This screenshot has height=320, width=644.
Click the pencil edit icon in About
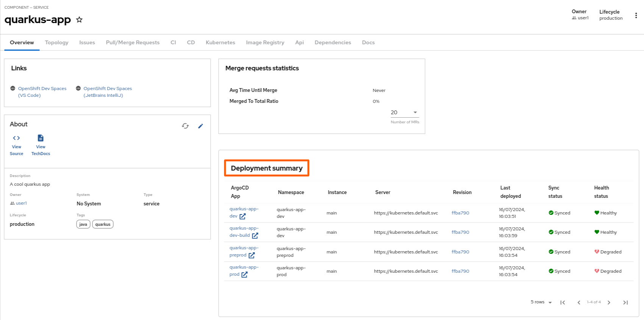coord(200,126)
